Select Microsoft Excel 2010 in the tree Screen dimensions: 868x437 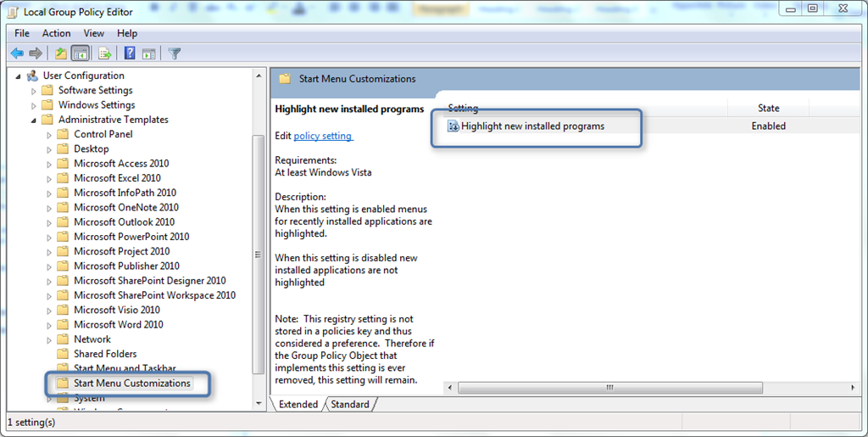coord(117,178)
